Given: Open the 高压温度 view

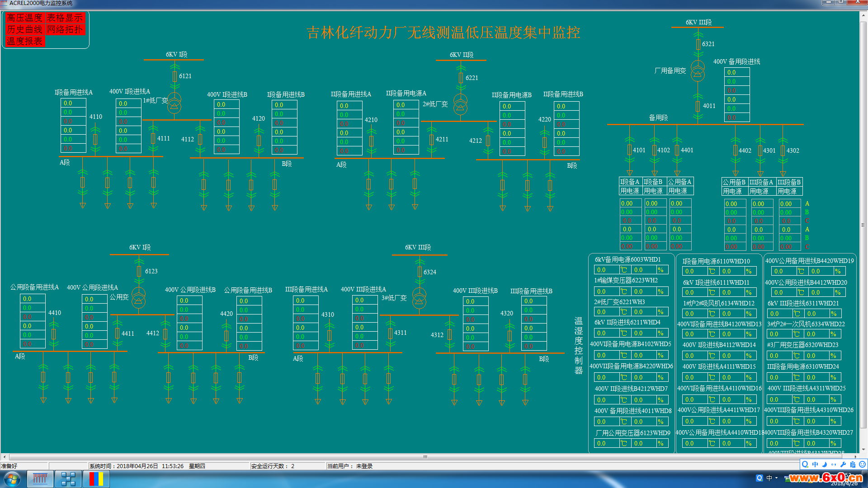Looking at the screenshot, I should click(24, 18).
